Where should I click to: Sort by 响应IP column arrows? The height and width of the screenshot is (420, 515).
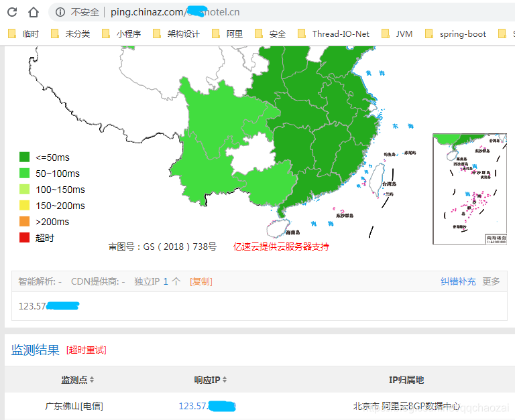click(225, 380)
